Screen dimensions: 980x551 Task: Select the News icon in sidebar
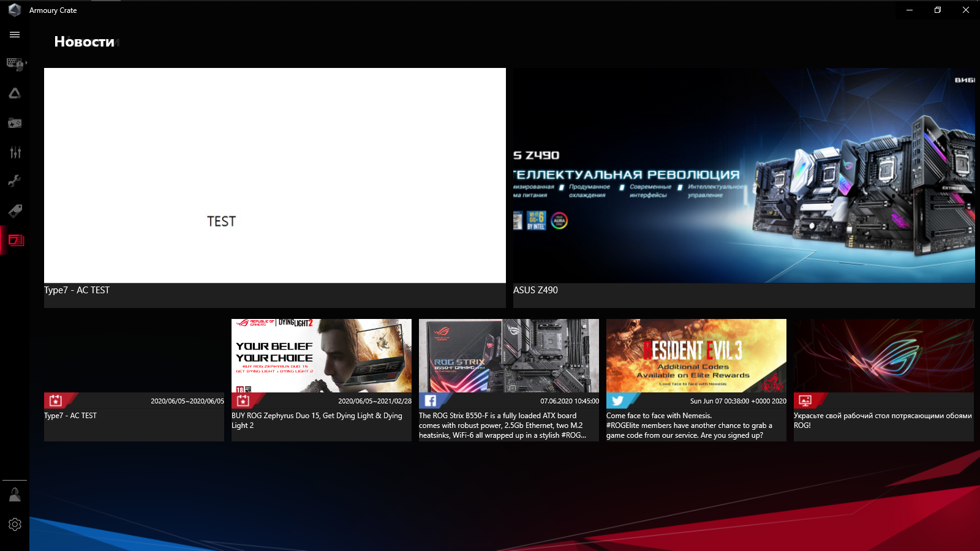tap(16, 241)
